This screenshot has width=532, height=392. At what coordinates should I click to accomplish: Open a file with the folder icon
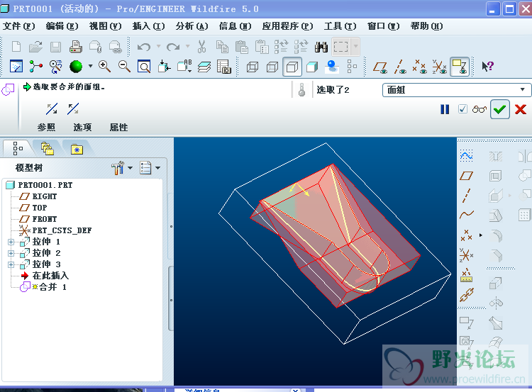coord(35,47)
